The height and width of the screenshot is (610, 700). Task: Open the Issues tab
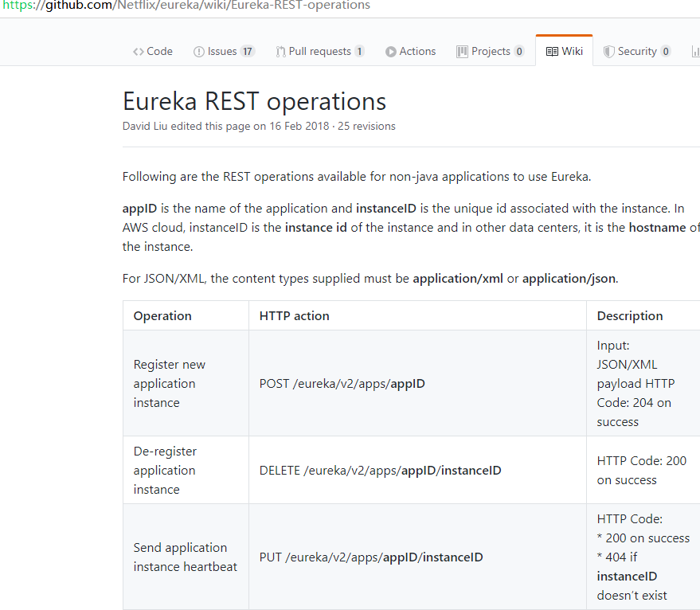pyautogui.click(x=224, y=51)
